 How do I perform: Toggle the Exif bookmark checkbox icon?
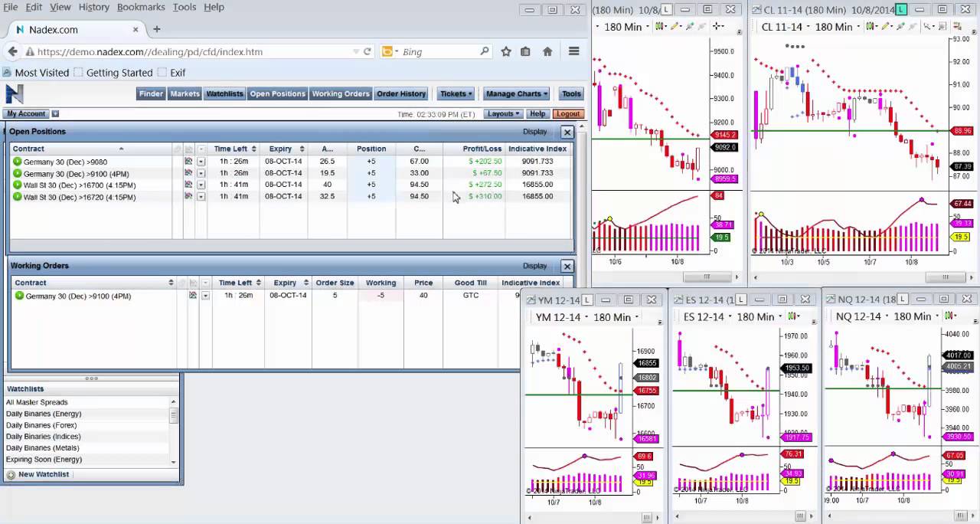(162, 73)
